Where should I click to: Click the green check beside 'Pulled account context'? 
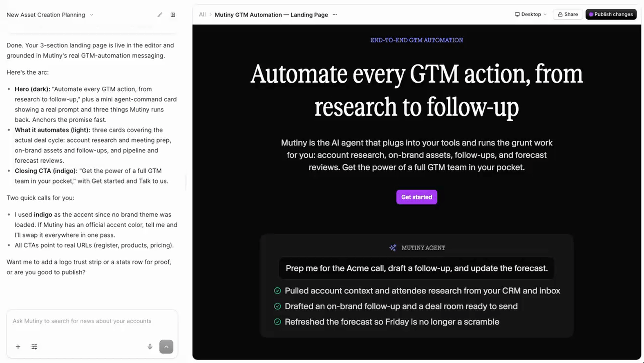277,291
